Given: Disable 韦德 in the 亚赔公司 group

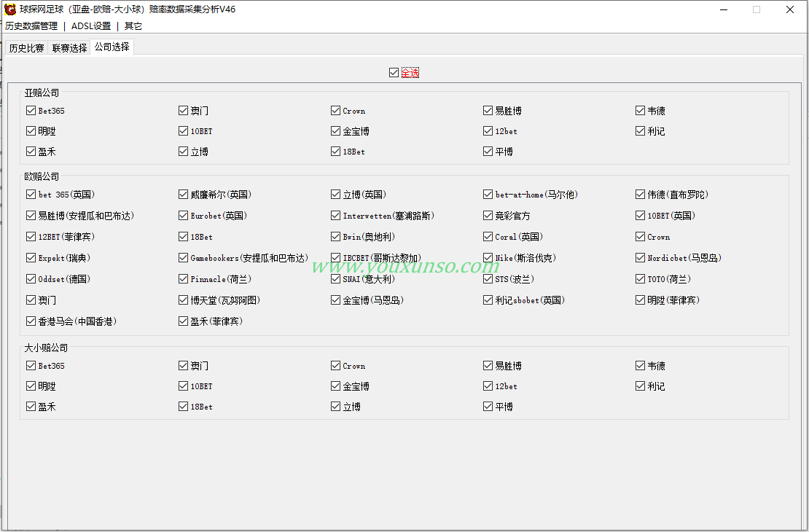Looking at the screenshot, I should tap(641, 111).
